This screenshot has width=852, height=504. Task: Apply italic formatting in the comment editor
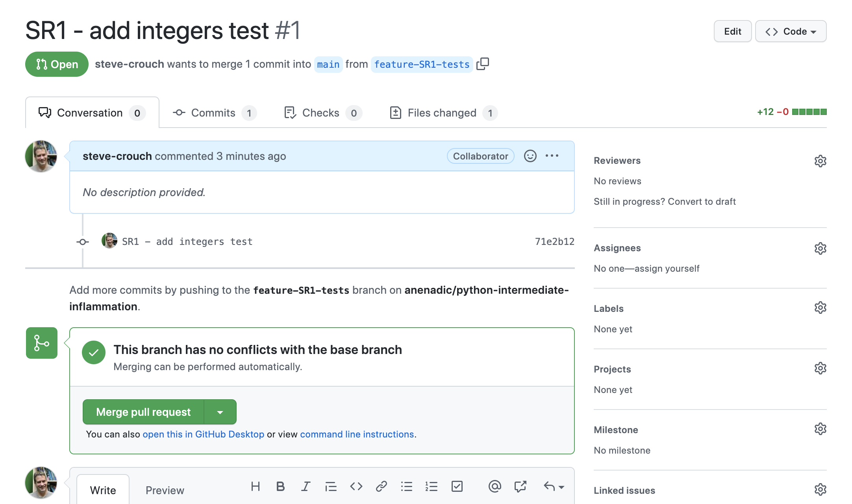306,486
